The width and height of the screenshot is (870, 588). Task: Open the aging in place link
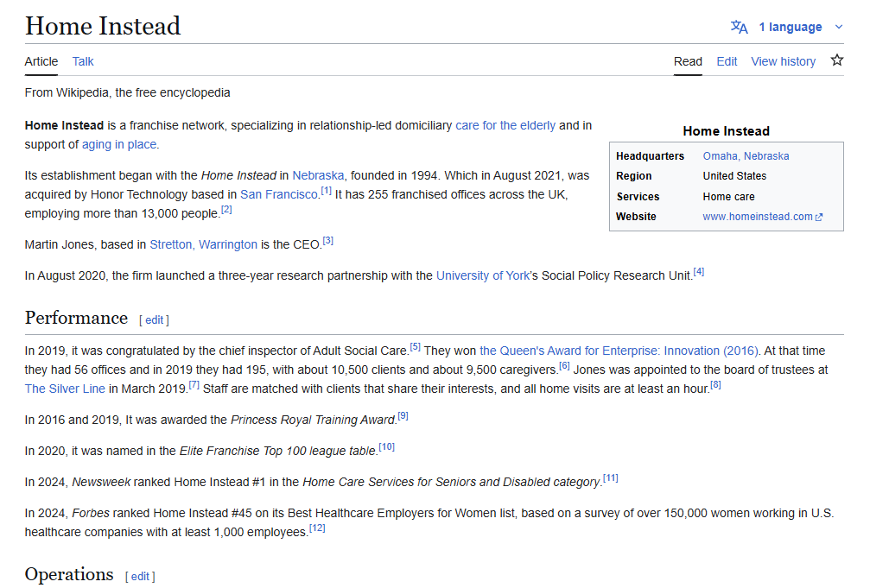click(x=119, y=144)
